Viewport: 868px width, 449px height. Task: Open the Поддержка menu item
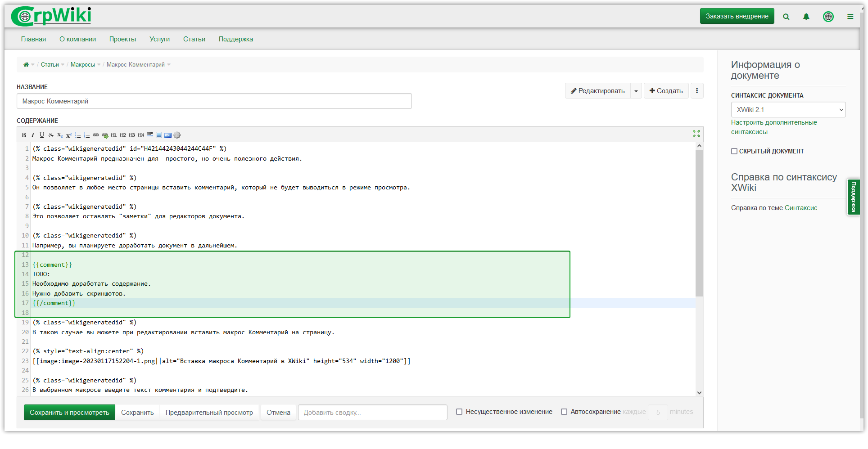(236, 39)
